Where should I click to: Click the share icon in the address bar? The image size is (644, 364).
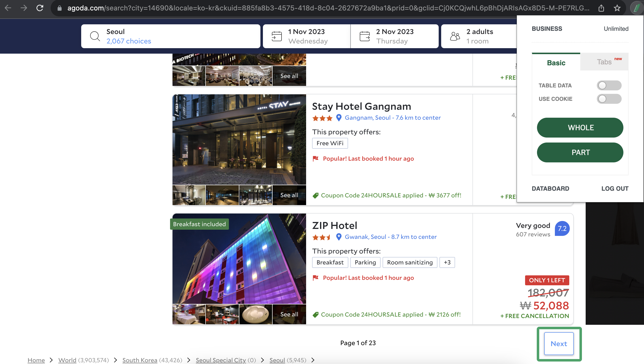601,8
